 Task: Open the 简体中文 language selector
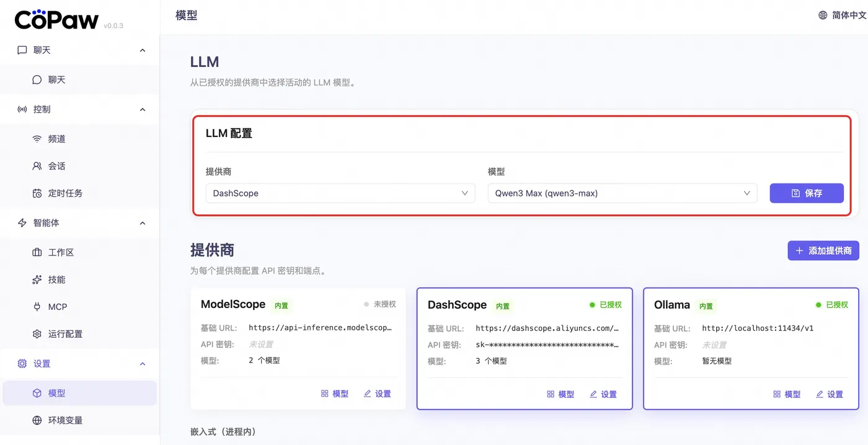coord(842,15)
